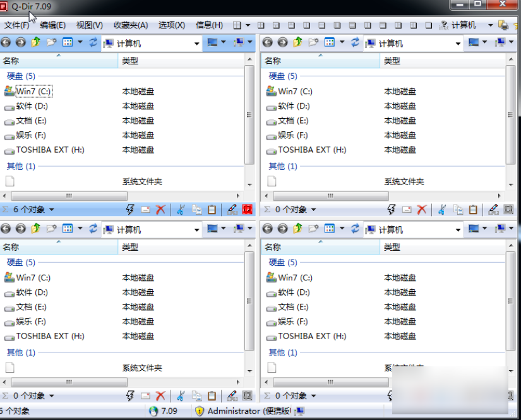Screen dimensions: 521x420
Task: Go up one folder in top-right pane
Action: (297, 42)
